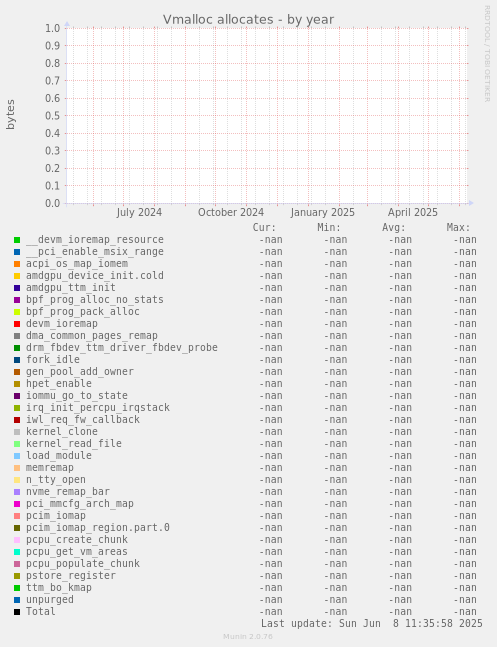The width and height of the screenshot is (497, 647).
Task: Click the January 2025 axis label
Action: click(x=322, y=212)
